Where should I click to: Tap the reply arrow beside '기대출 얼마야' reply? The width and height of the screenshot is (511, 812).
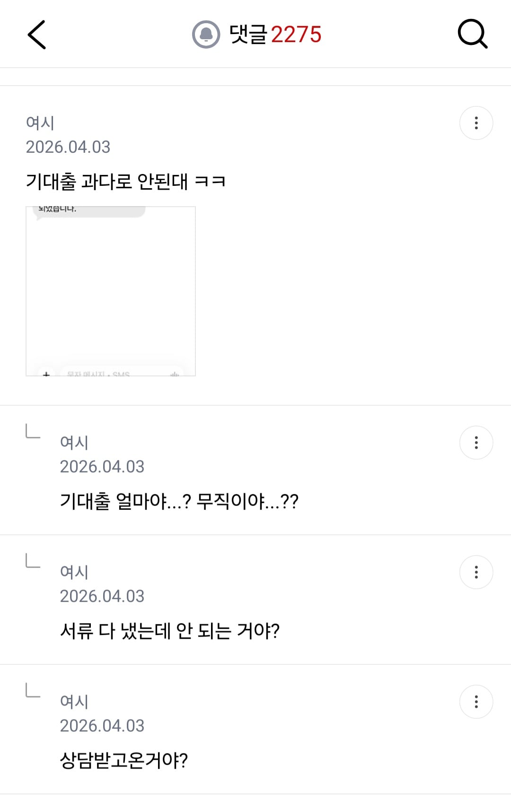(33, 431)
